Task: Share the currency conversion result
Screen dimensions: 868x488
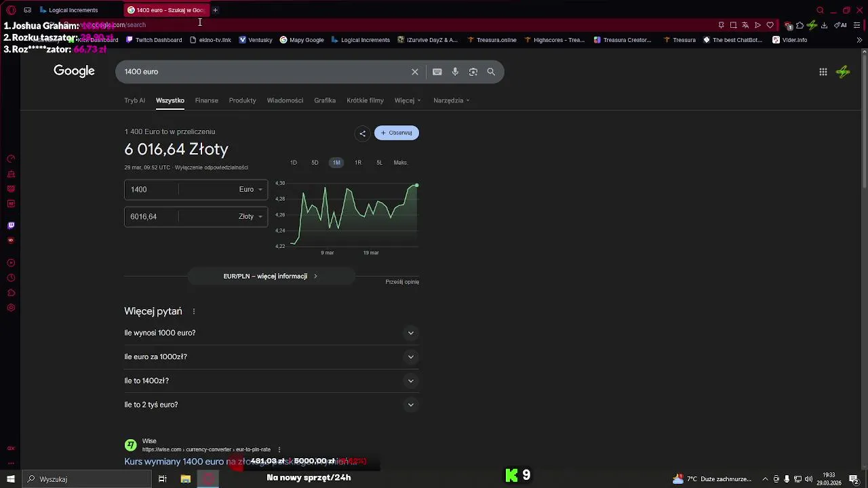Action: pyautogui.click(x=362, y=133)
